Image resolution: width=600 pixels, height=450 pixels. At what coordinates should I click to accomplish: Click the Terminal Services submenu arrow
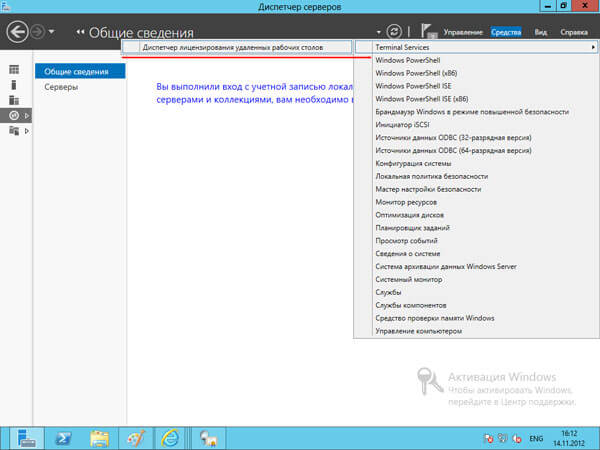(593, 47)
